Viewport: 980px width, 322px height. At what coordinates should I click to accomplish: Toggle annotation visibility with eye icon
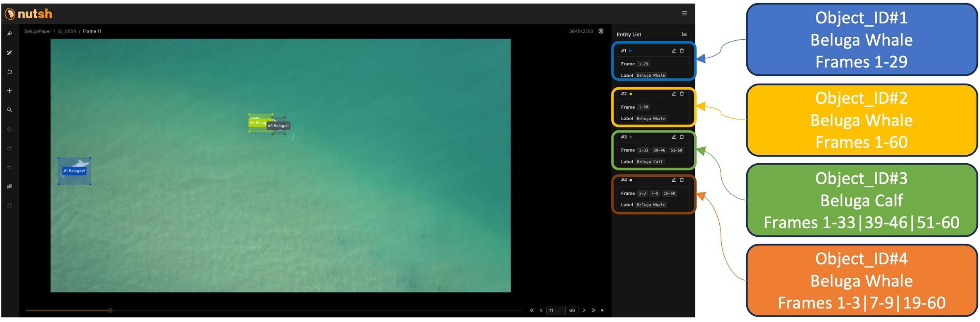[9, 186]
